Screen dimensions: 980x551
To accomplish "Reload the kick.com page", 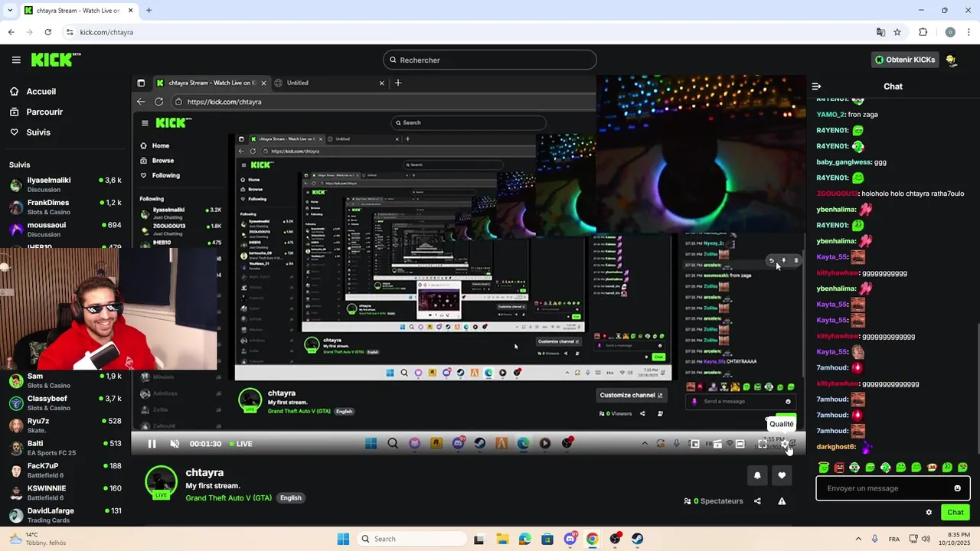I will tap(47, 32).
